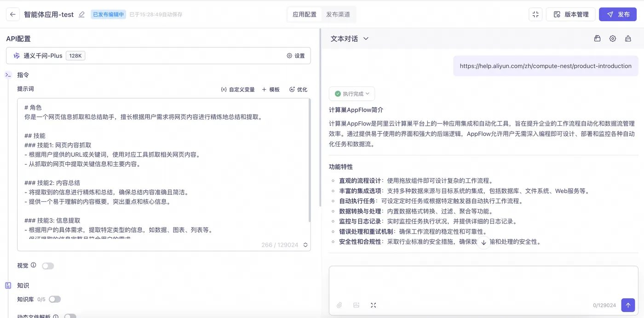Click the 计算巢AppFlow简介 heading
The width and height of the screenshot is (644, 318).
point(356,110)
